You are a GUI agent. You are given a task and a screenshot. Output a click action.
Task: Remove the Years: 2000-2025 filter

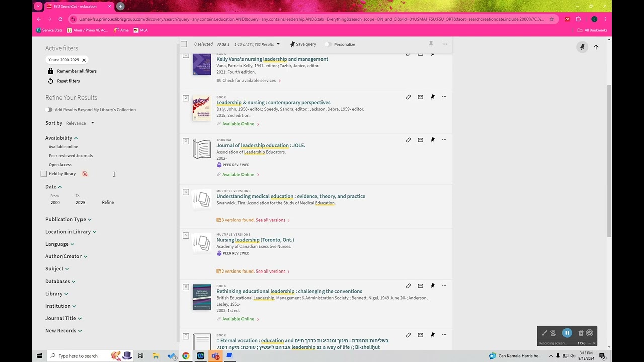pos(84,60)
